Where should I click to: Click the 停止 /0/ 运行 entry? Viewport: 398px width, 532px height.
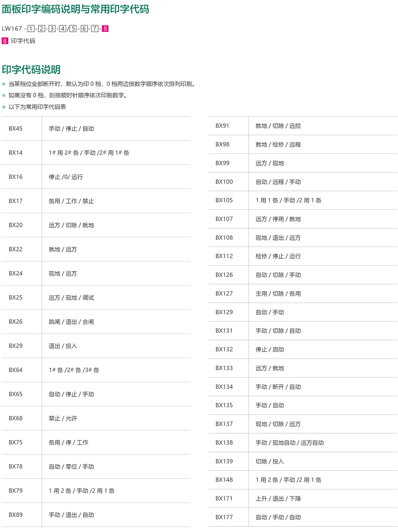click(66, 177)
